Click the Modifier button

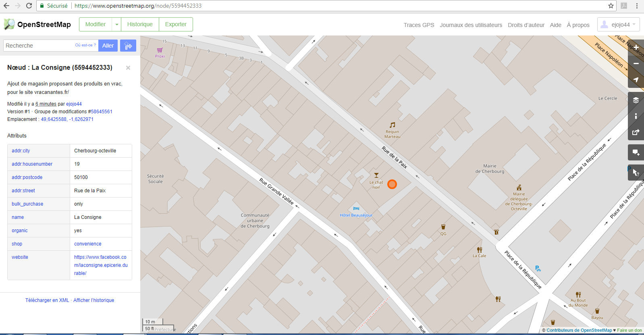coord(96,24)
